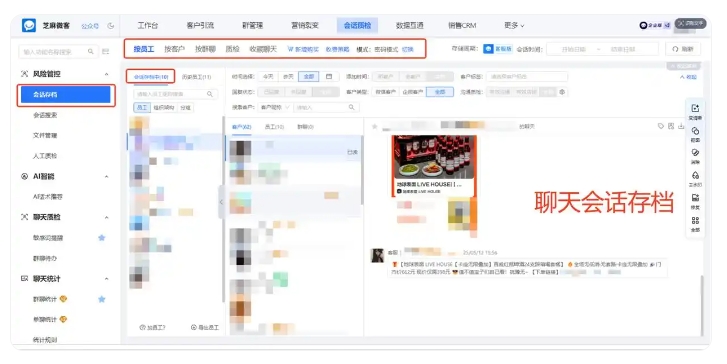Click the droplet watermark icon in right toolbar
Screen dimensions: 727x364
click(x=695, y=175)
